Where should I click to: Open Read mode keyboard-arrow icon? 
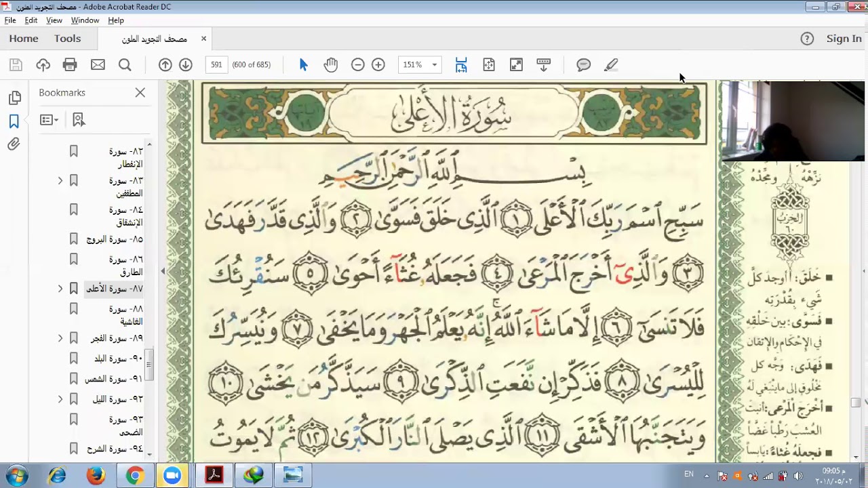[x=543, y=65]
